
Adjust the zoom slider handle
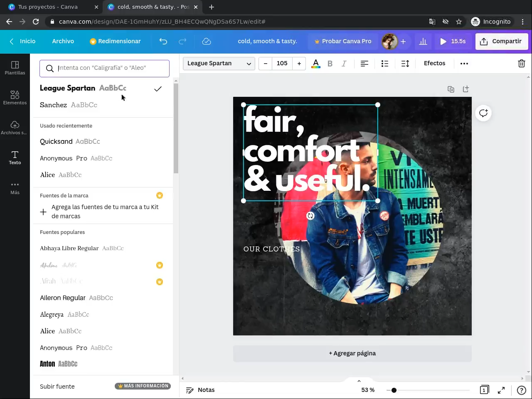click(394, 390)
